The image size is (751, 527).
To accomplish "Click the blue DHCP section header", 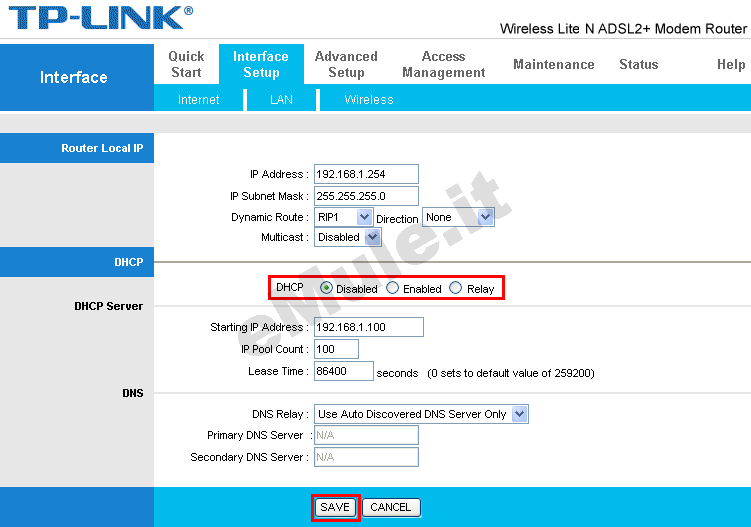I will pos(77,262).
